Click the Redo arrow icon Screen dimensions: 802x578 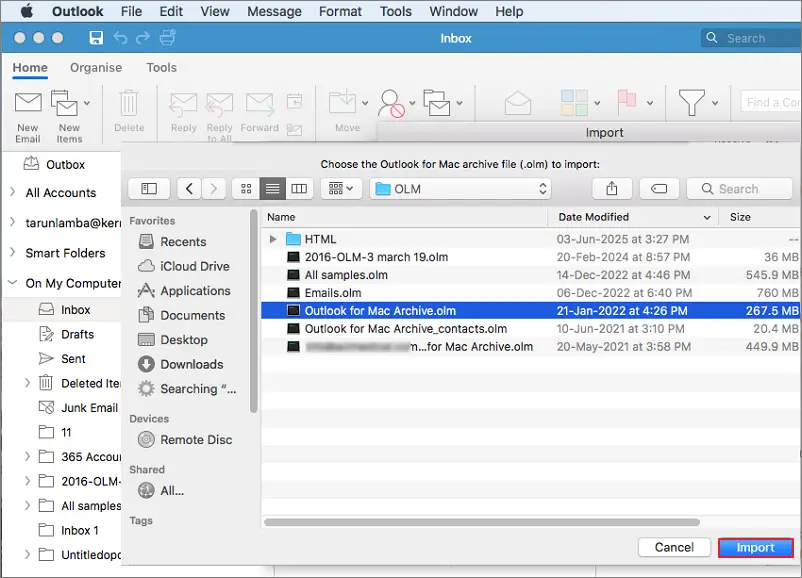tap(143, 38)
